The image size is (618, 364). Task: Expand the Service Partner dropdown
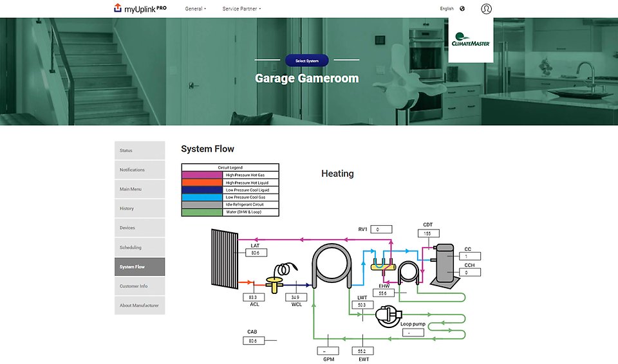pyautogui.click(x=241, y=9)
